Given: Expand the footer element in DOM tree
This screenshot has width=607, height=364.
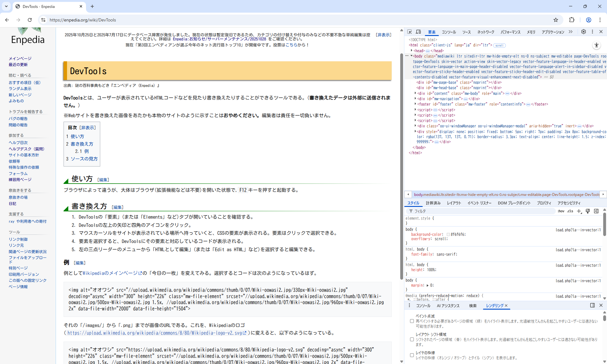Looking at the screenshot, I should (x=415, y=104).
